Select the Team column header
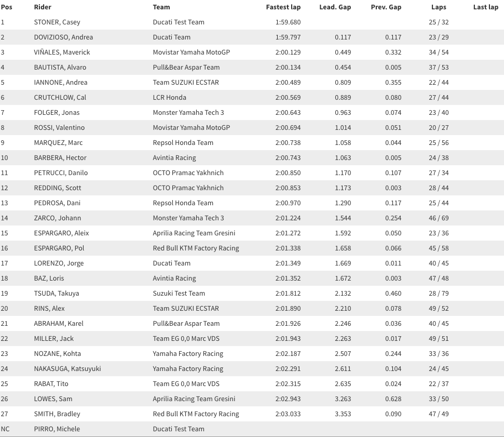504x437 pixels. (x=161, y=7)
